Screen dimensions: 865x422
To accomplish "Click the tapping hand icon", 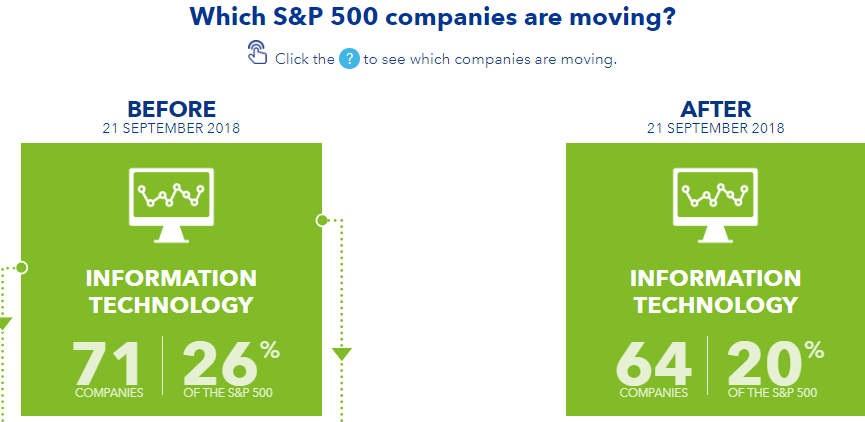I will [257, 52].
